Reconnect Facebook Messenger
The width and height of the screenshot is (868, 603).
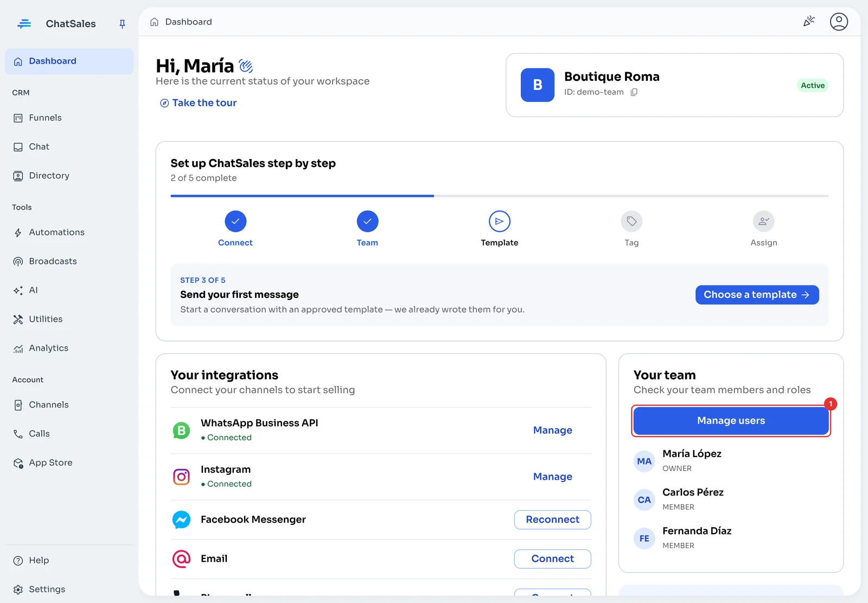pos(552,519)
